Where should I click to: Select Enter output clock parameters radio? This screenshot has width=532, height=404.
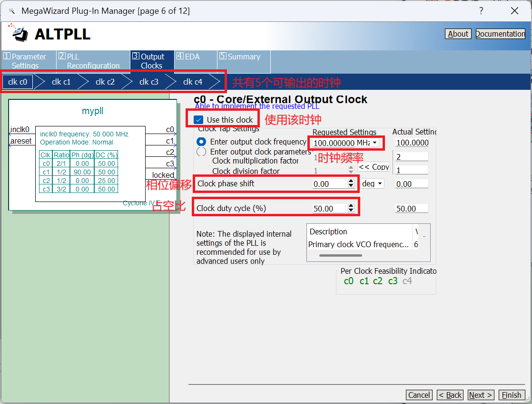pyautogui.click(x=201, y=152)
